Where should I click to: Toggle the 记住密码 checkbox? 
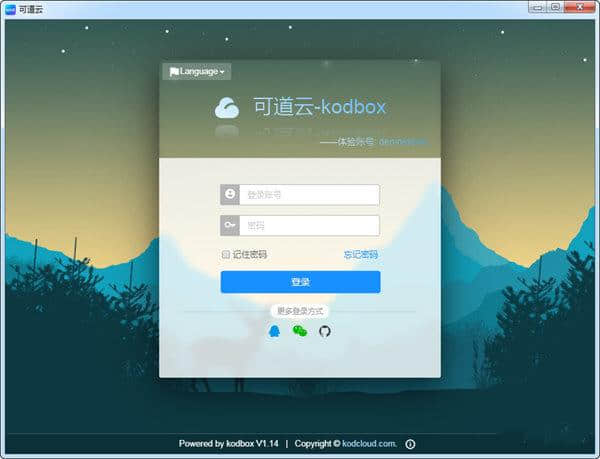226,254
